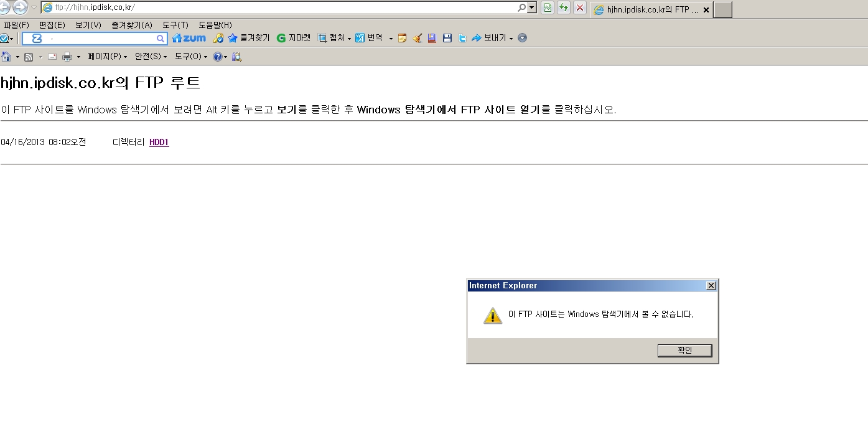868x434 pixels.
Task: Open the address bar dropdown arrow
Action: [x=532, y=8]
